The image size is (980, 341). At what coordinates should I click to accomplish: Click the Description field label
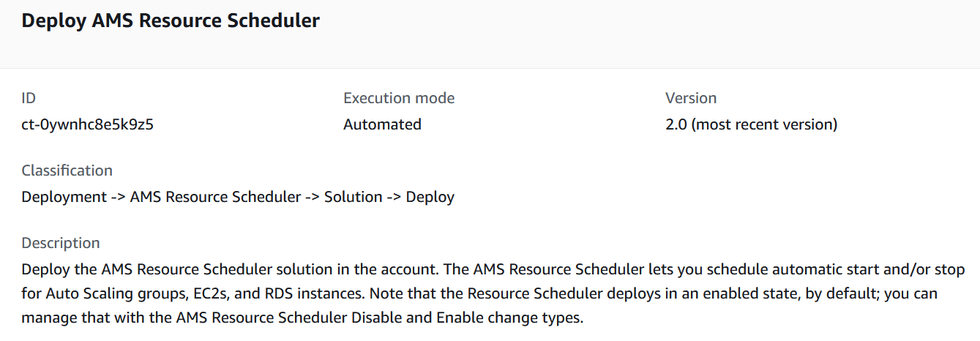[x=61, y=243]
